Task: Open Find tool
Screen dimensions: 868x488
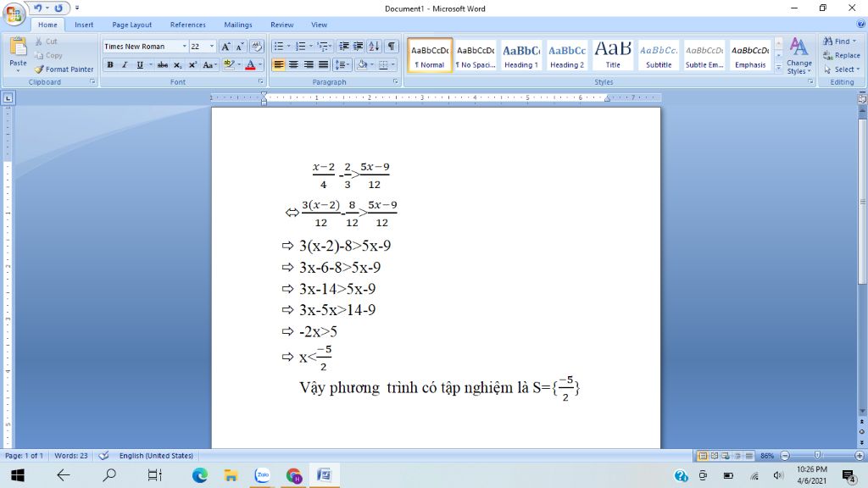Action: pyautogui.click(x=839, y=42)
